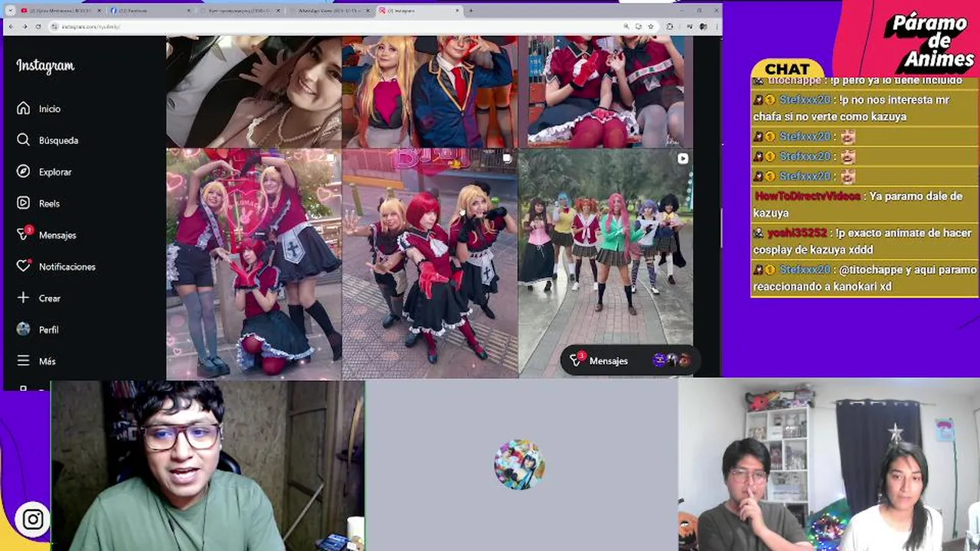Open post with two blondes and hearts overlay
Image resolution: width=980 pixels, height=551 pixels.
click(x=253, y=264)
